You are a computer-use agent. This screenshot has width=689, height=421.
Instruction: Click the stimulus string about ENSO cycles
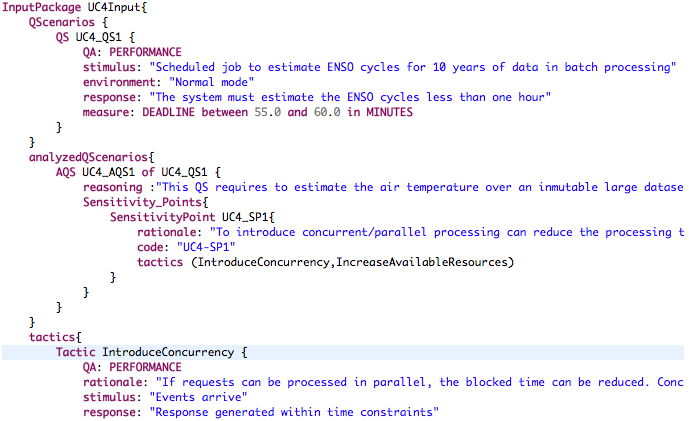413,67
